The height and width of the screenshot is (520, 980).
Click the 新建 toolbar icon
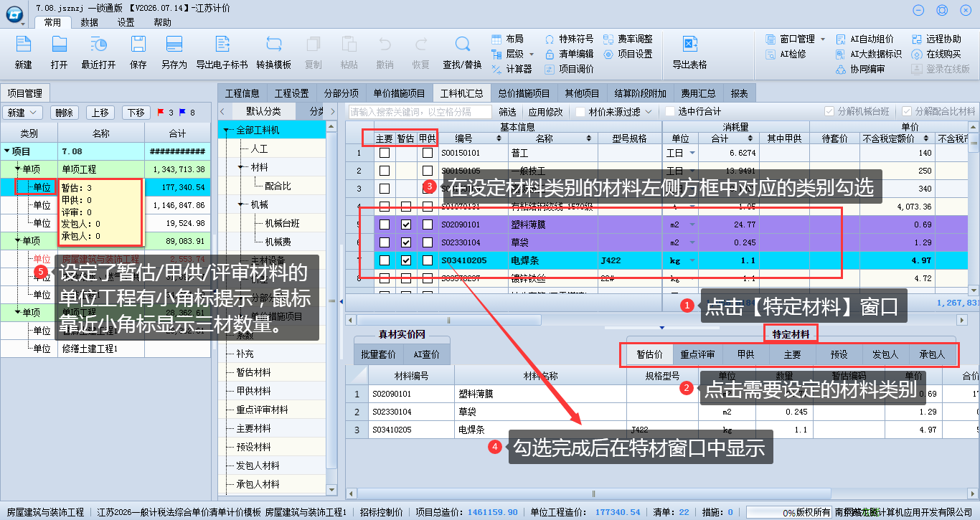(24, 44)
